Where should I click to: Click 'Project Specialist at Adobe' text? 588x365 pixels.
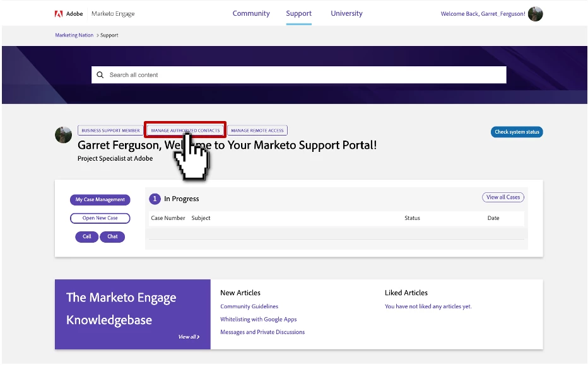(x=115, y=158)
